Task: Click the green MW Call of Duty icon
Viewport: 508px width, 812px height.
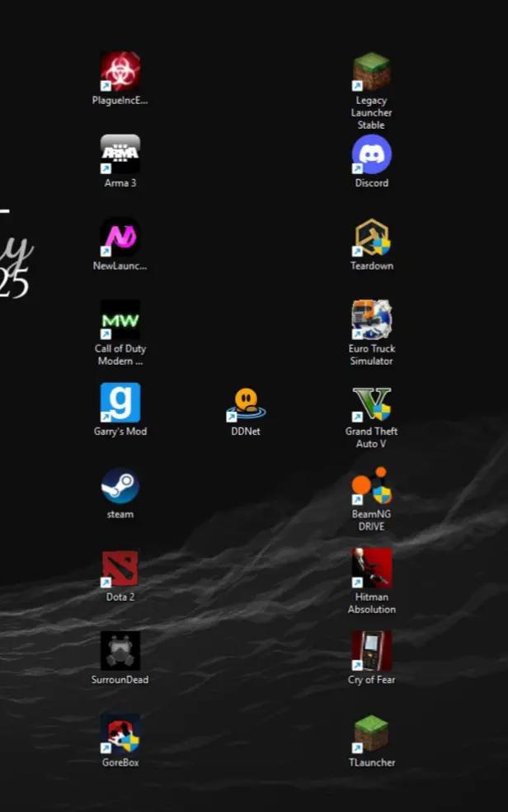Action: [120, 319]
